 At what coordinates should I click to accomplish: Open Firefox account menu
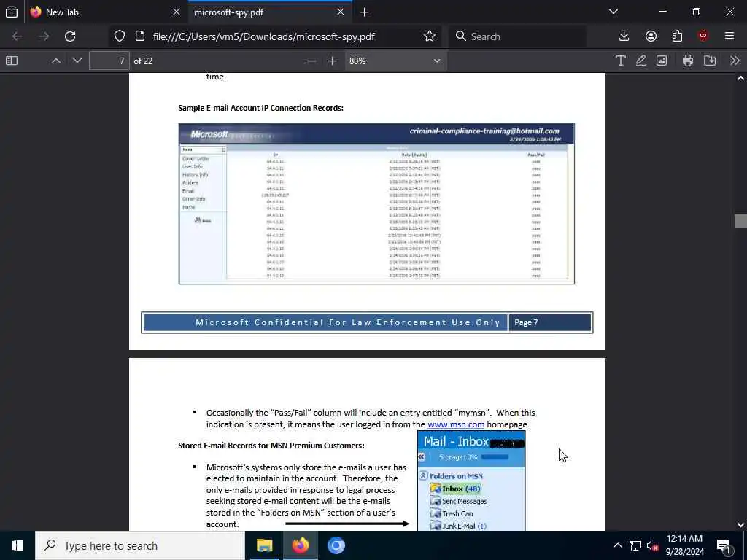pos(651,36)
